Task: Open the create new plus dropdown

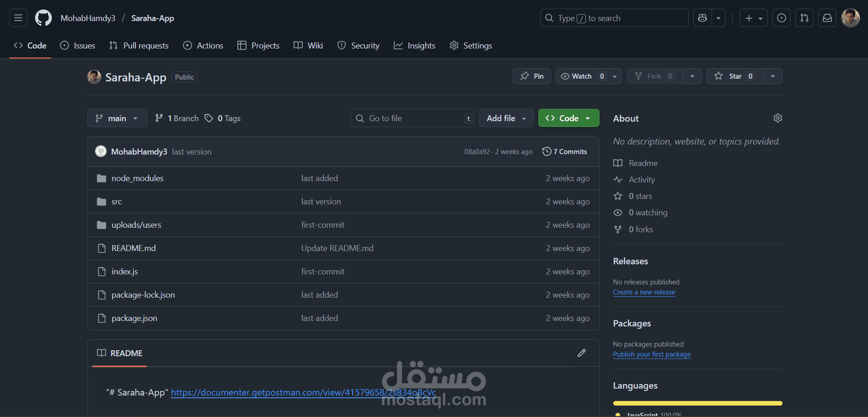Action: (754, 18)
